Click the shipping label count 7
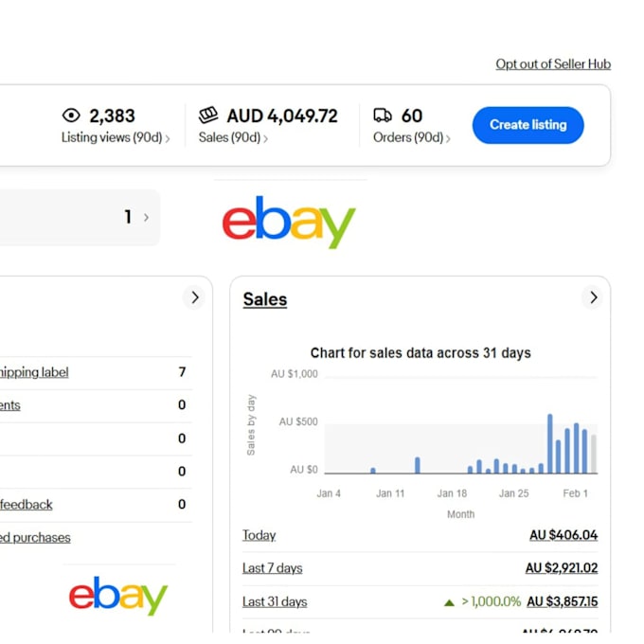The height and width of the screenshot is (644, 644). pos(182,372)
